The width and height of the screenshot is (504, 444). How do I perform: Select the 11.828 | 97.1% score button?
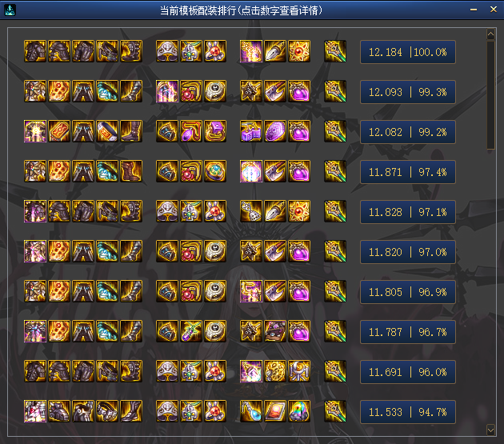pyautogui.click(x=407, y=212)
